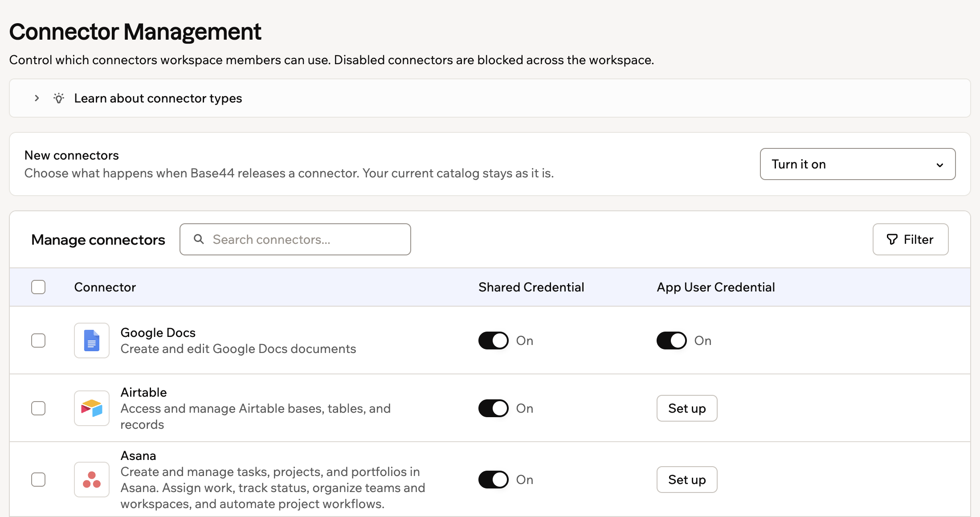Viewport: 980px width, 517px height.
Task: Toggle Google Docs App User Credential switch
Action: [672, 341]
